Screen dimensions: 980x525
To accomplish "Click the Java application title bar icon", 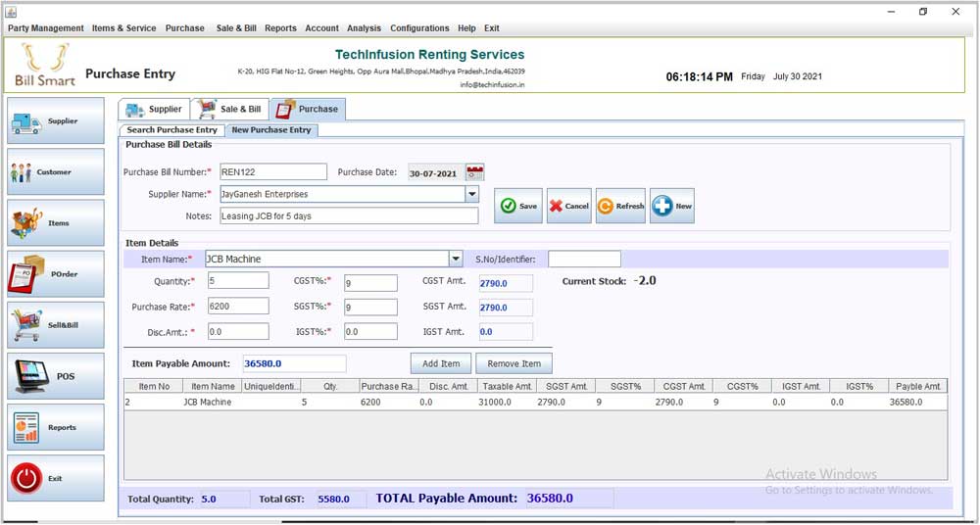I will click(x=11, y=11).
